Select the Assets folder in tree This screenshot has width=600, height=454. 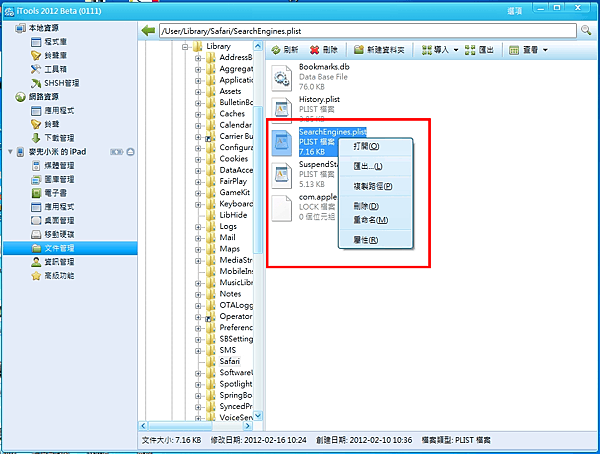tap(230, 91)
